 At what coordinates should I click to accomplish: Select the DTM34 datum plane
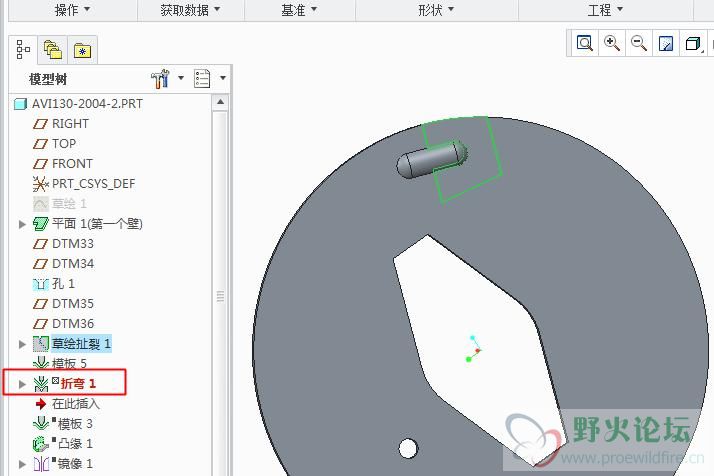73,264
